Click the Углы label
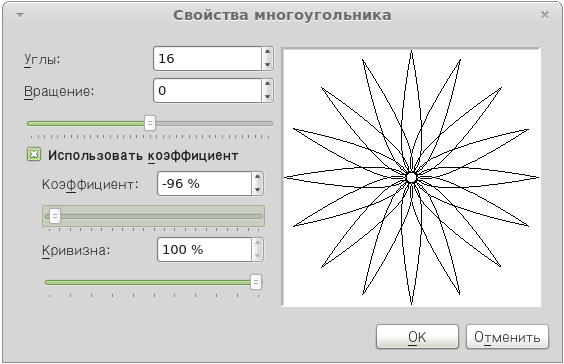Screen dimensions: 564x364 click(x=42, y=59)
